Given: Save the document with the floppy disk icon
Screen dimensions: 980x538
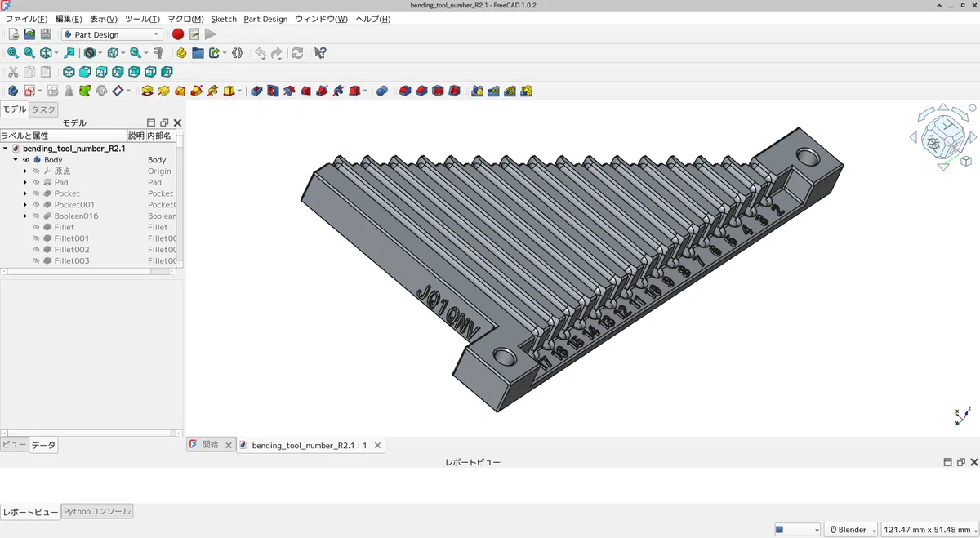Looking at the screenshot, I should coord(46,34).
